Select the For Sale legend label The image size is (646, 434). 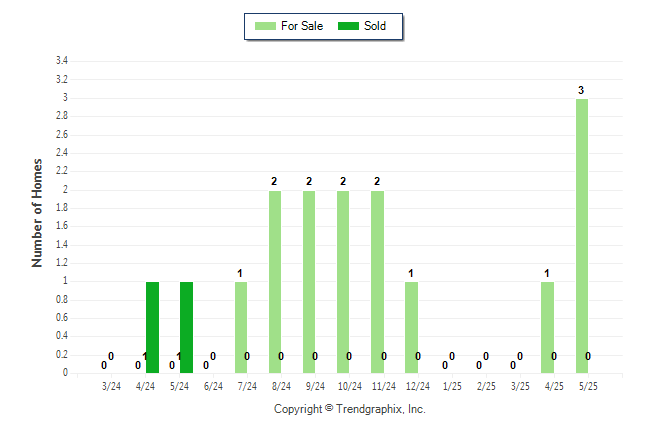coord(302,26)
